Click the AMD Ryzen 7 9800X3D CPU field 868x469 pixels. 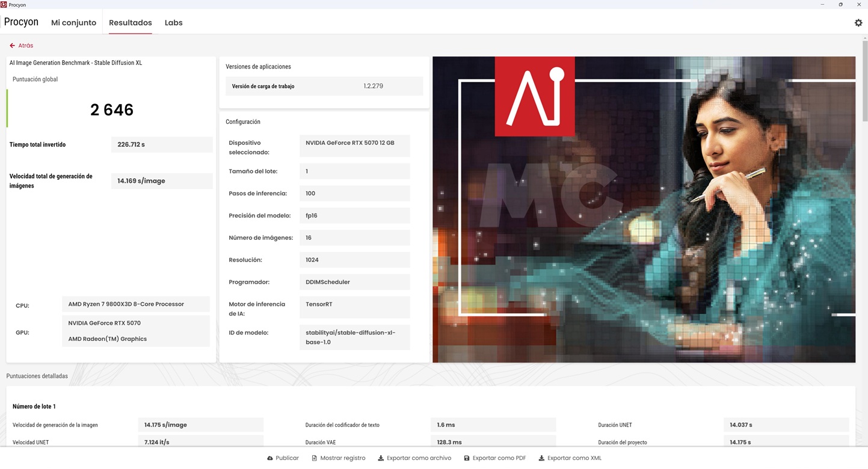136,304
